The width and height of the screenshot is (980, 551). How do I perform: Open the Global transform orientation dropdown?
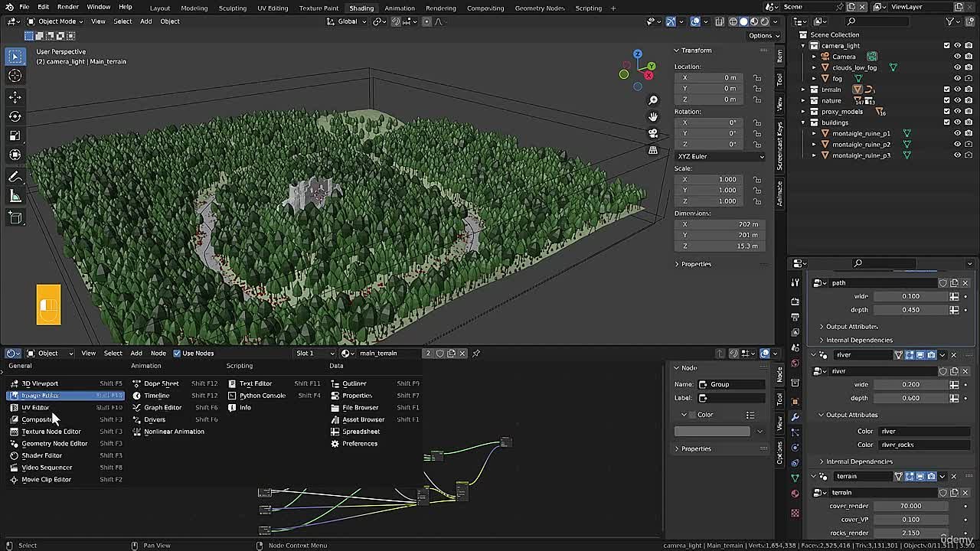click(x=345, y=21)
